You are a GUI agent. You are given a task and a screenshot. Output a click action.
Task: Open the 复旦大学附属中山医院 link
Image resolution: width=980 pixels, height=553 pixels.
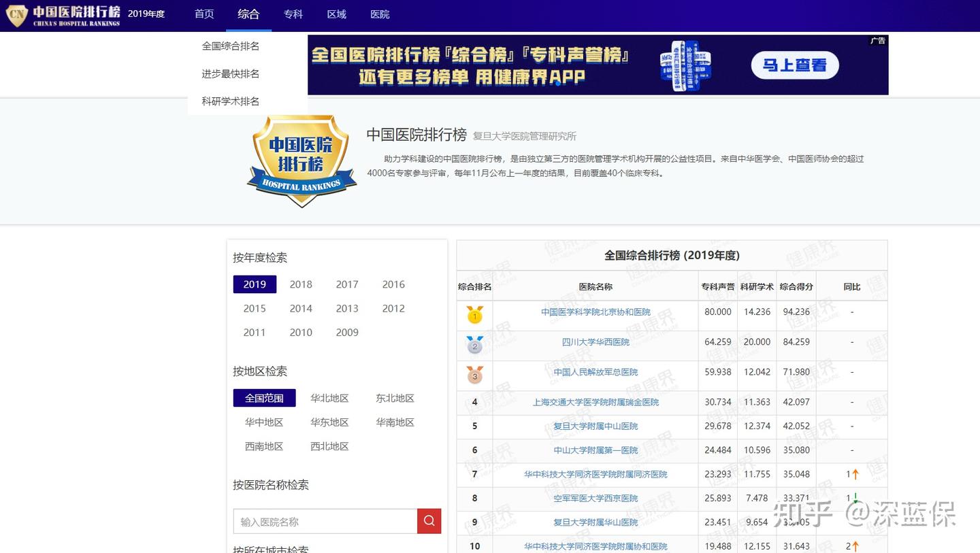pos(595,426)
